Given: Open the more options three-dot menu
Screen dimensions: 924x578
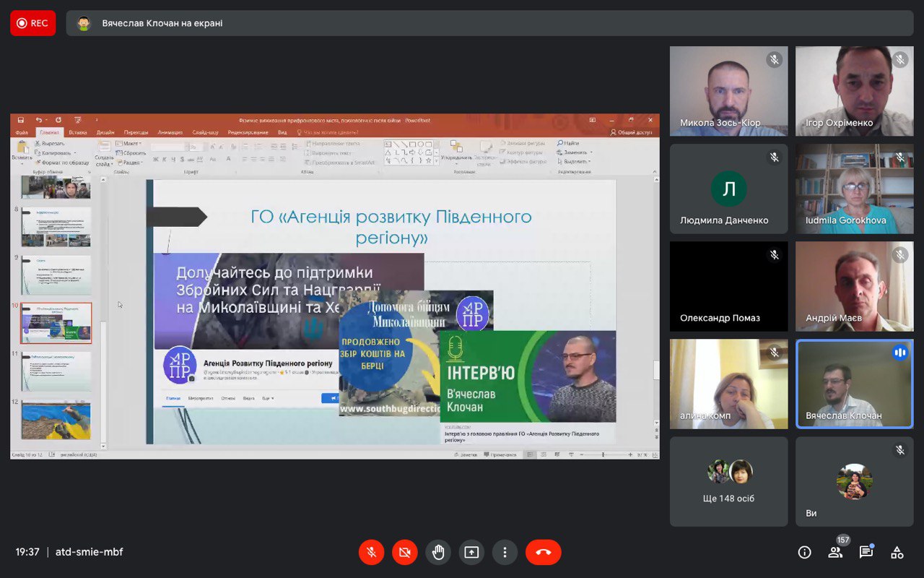Looking at the screenshot, I should pos(505,552).
